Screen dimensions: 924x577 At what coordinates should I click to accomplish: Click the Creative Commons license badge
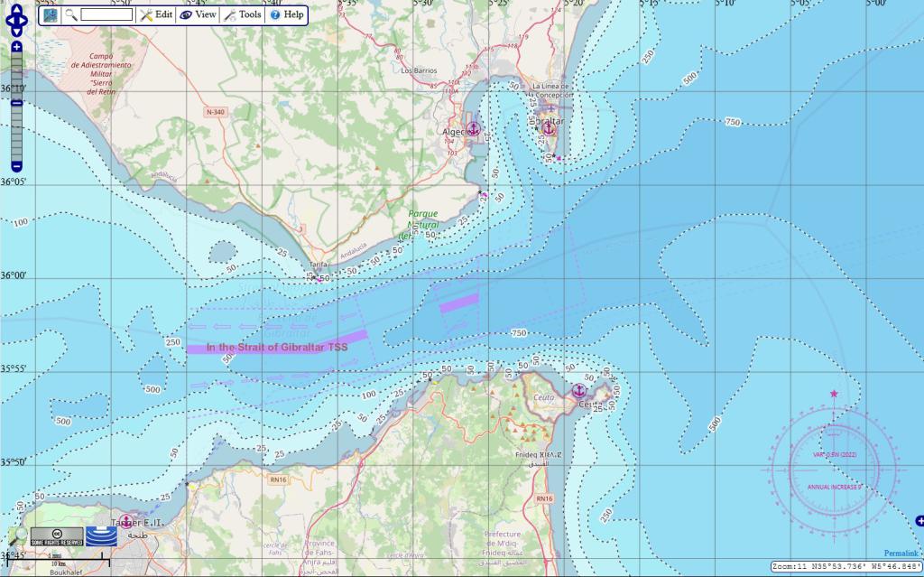pyautogui.click(x=57, y=536)
